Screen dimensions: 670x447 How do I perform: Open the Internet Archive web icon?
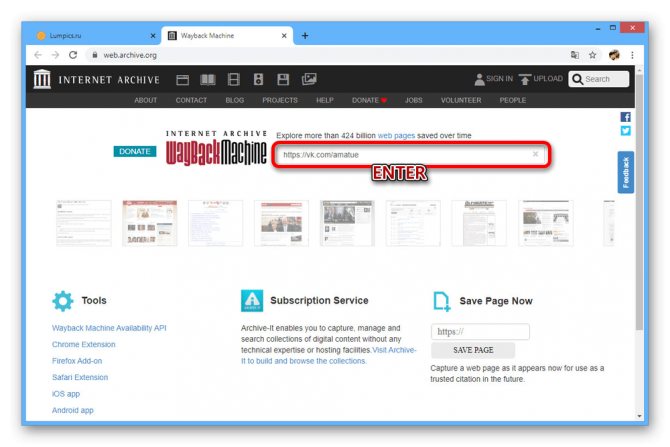pyautogui.click(x=182, y=79)
